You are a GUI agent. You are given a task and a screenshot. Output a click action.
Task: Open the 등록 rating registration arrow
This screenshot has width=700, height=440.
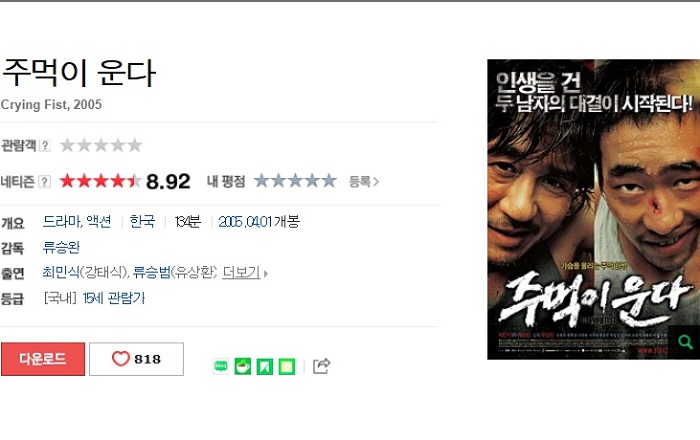point(364,182)
